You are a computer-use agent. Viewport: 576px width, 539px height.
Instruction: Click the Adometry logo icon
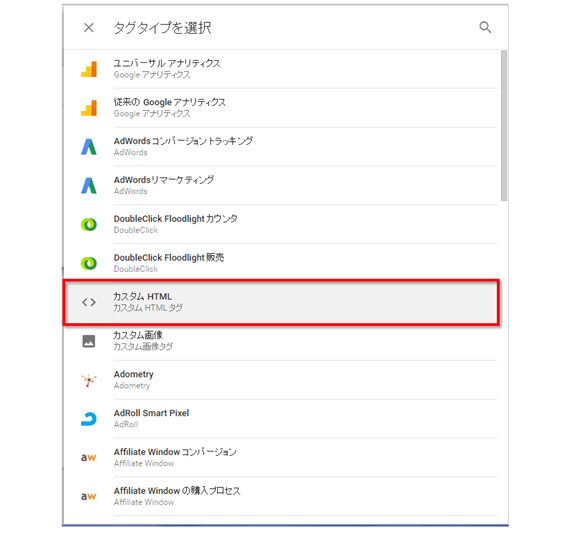tap(89, 380)
